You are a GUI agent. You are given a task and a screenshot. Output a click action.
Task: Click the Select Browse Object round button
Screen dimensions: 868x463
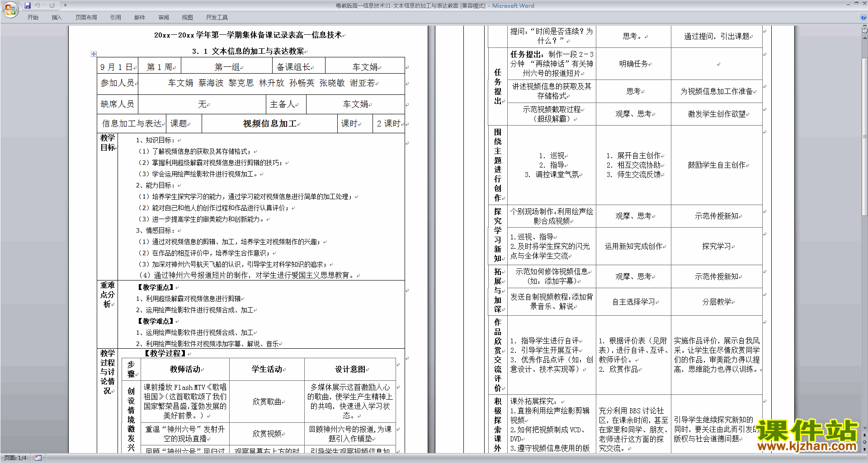[x=865, y=442]
